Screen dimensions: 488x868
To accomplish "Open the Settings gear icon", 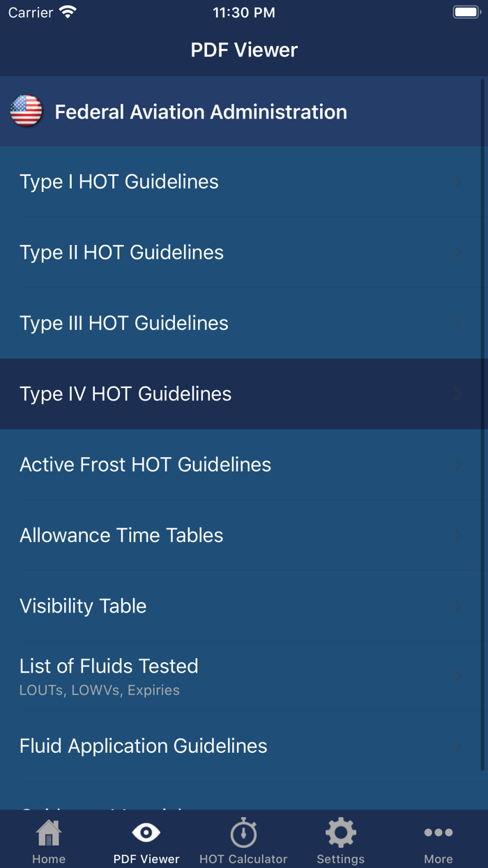I will pos(340,833).
